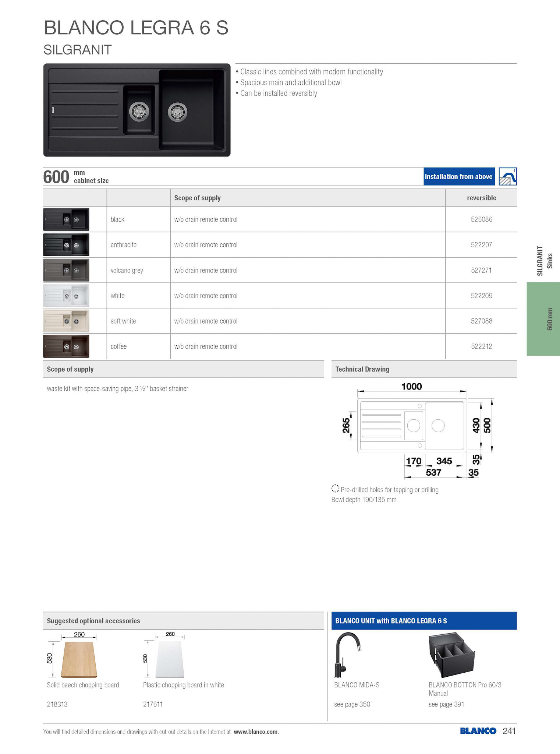Select the white sink thumbnail
The image size is (560, 754).
(x=66, y=296)
